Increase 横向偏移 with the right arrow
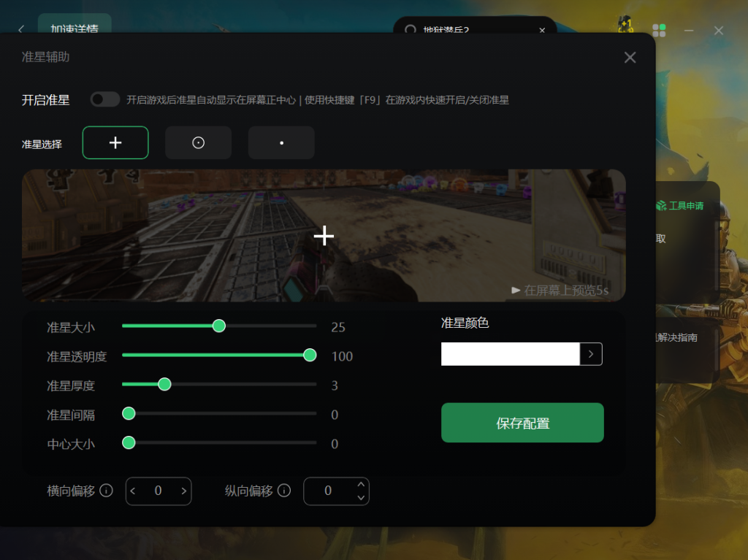This screenshot has height=560, width=748. tap(184, 491)
